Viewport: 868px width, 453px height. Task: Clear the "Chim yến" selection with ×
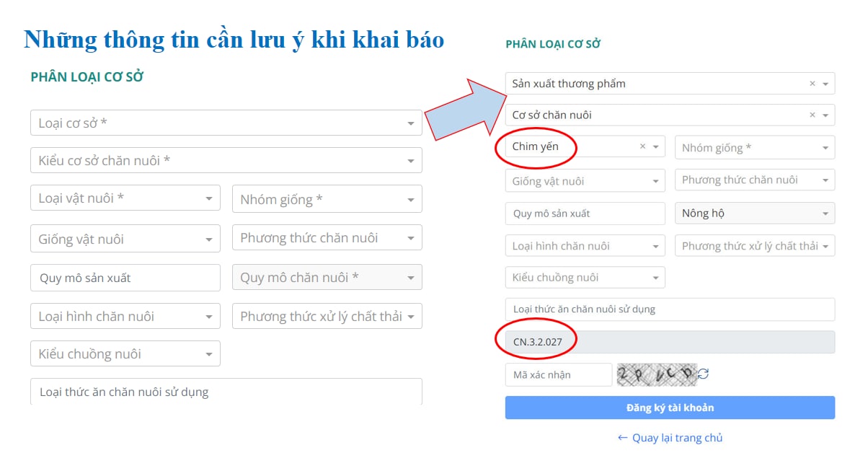tap(642, 147)
